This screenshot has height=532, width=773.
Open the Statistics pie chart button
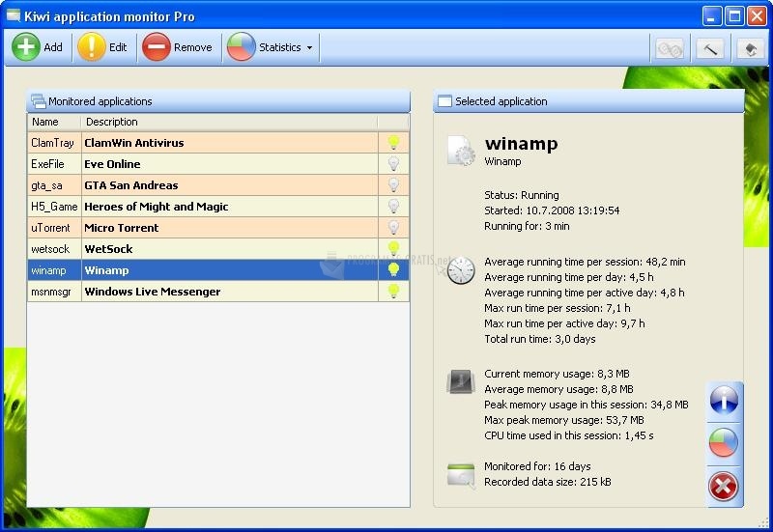[x=264, y=47]
